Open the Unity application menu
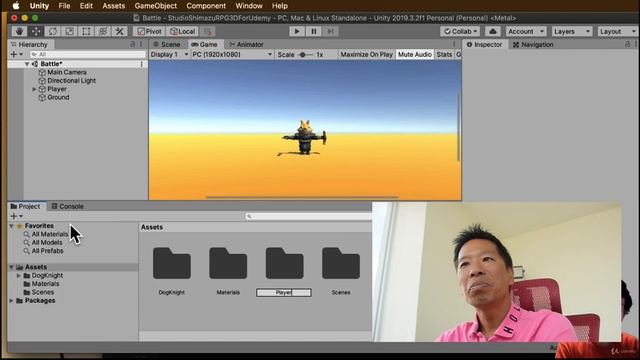The width and height of the screenshot is (640, 360). click(x=39, y=6)
